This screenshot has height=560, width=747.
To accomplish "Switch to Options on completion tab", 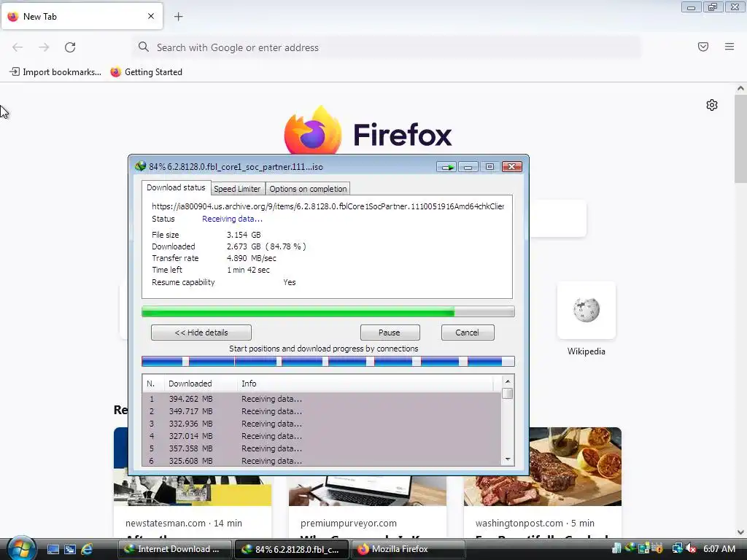I will (308, 189).
